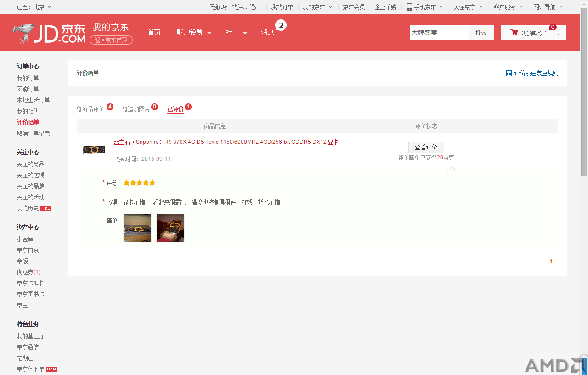
Task: Click the 搜索 button
Action: pos(481,33)
